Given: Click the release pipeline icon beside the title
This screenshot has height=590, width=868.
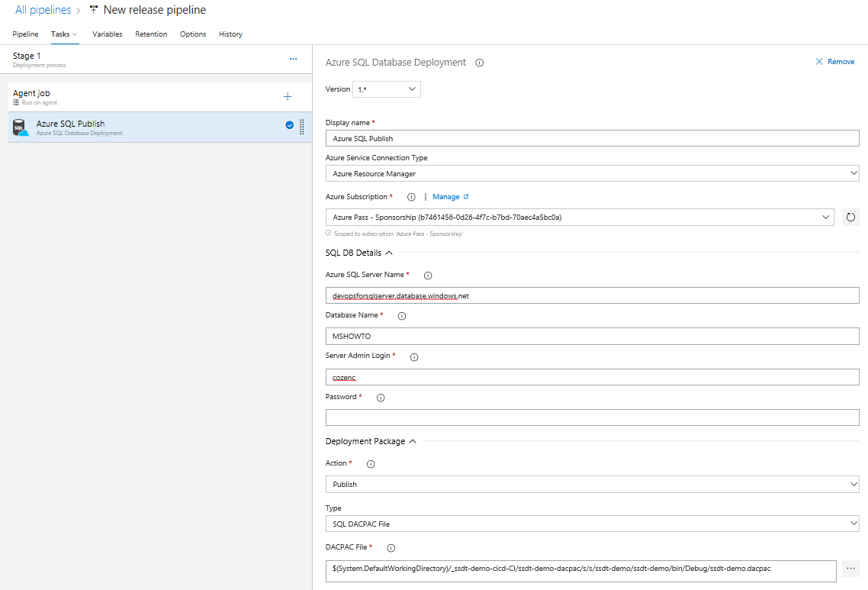Looking at the screenshot, I should [x=94, y=9].
